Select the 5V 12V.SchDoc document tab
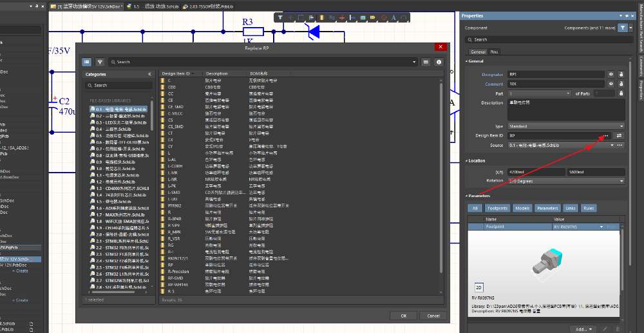This screenshot has height=333, width=644. click(x=87, y=6)
